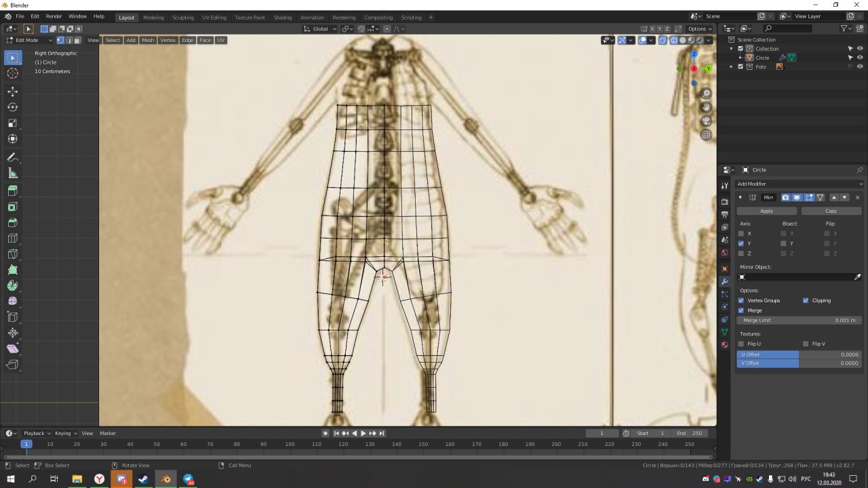868x488 pixels.
Task: Select the Loop Cut tool
Action: click(x=12, y=239)
